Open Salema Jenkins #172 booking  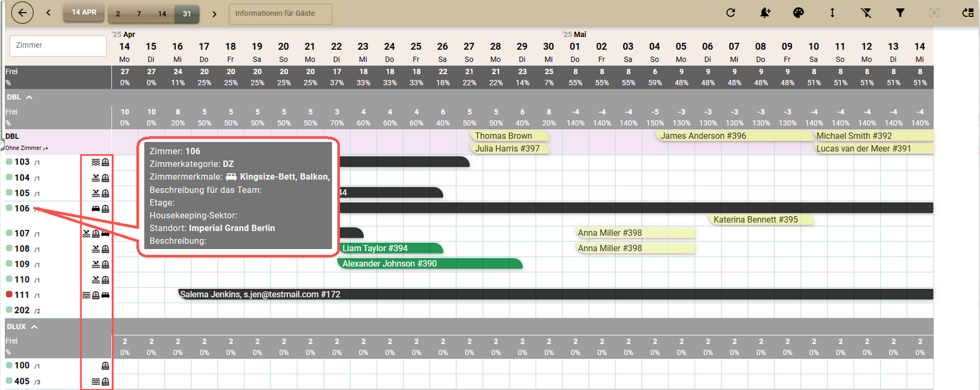coord(556,294)
